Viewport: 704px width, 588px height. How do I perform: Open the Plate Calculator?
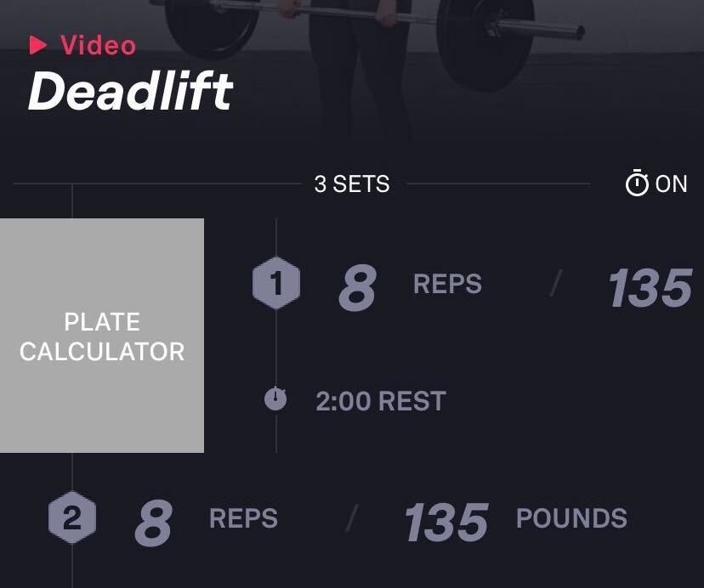[x=102, y=336]
